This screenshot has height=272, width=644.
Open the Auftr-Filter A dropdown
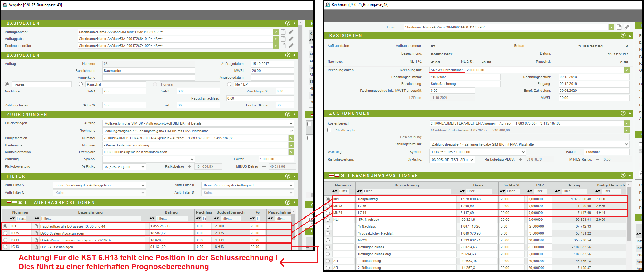coord(99,185)
